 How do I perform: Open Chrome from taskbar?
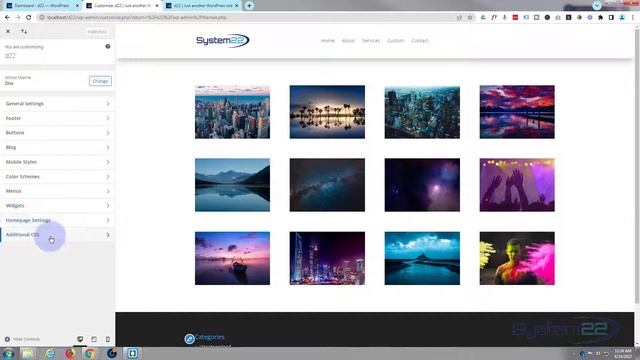[x=90, y=353]
